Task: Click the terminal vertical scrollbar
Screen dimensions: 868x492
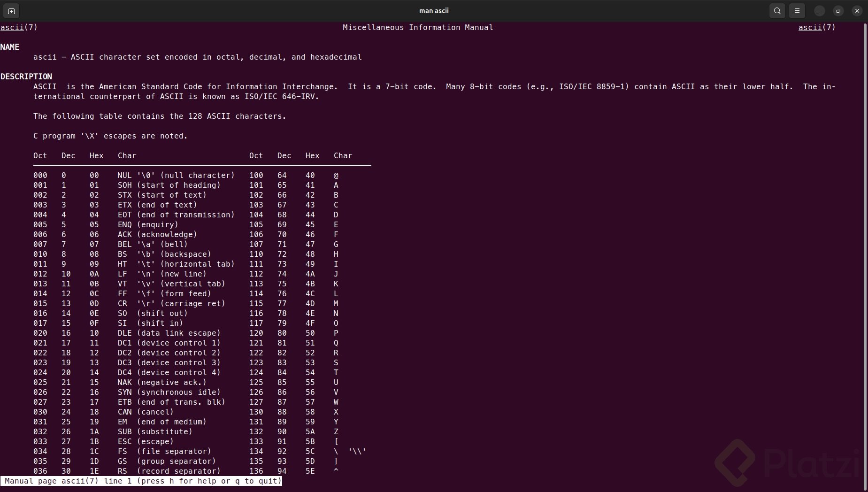Action: click(865, 256)
